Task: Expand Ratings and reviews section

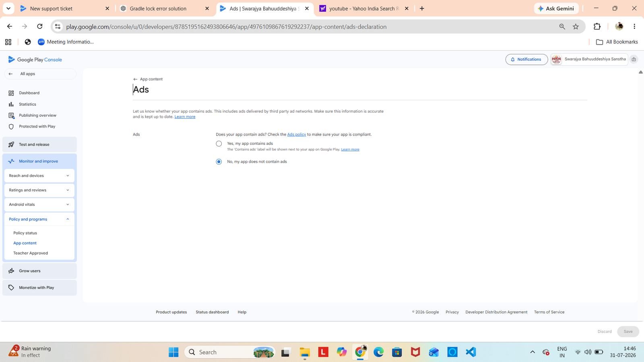Action: pos(39,190)
